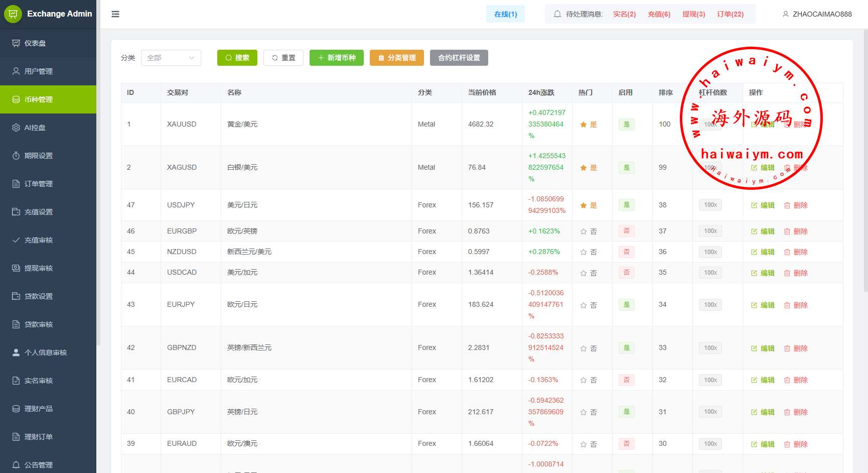Click the edit icon for NZDUSD row
The height and width of the screenshot is (473, 868).
click(754, 252)
